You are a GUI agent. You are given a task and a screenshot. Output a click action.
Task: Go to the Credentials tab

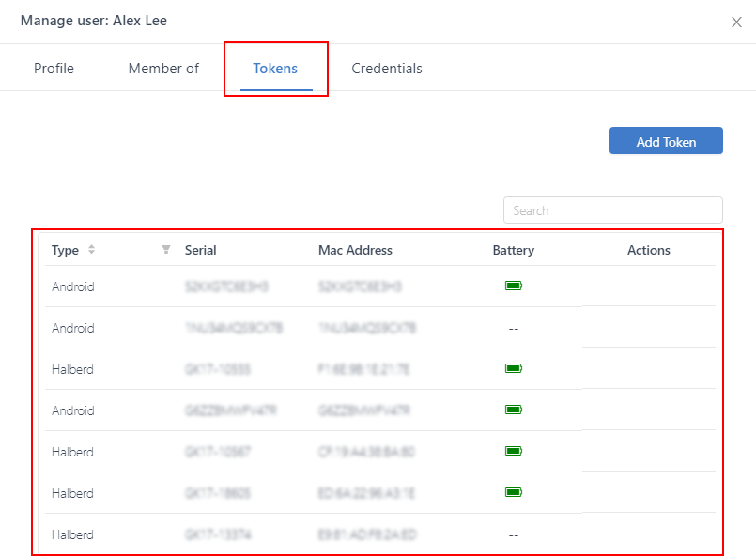(387, 69)
